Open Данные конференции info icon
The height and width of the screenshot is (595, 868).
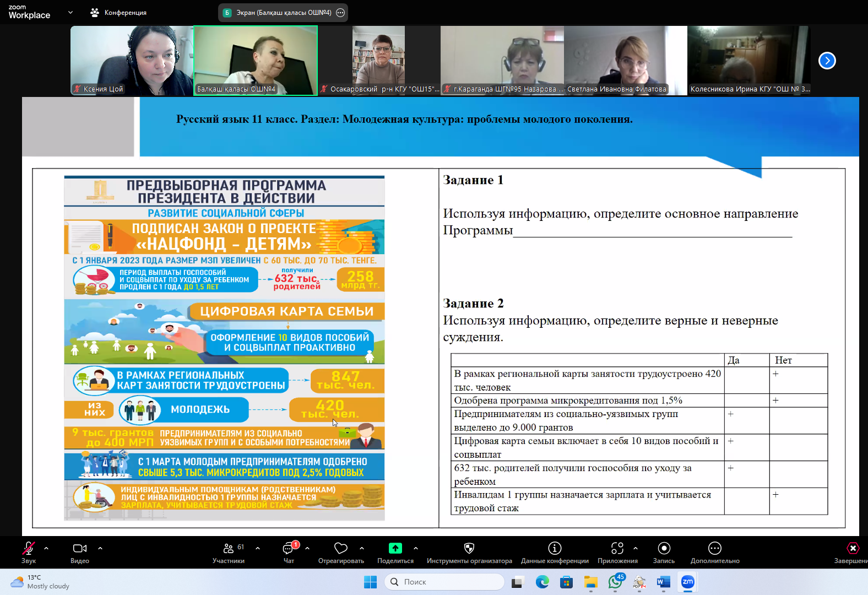click(555, 552)
